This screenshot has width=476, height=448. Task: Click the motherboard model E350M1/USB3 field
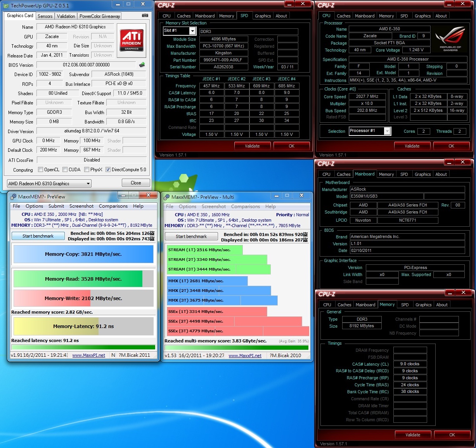[386, 196]
